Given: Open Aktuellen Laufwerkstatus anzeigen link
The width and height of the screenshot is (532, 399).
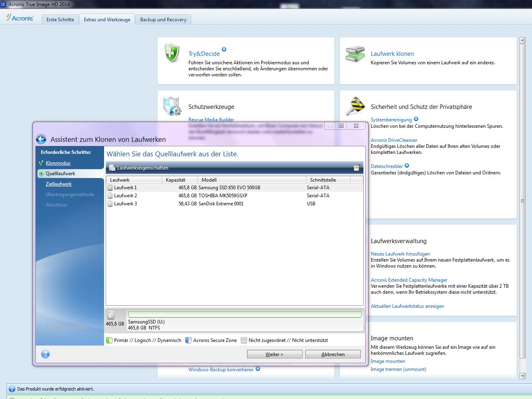Looking at the screenshot, I should pos(407,306).
